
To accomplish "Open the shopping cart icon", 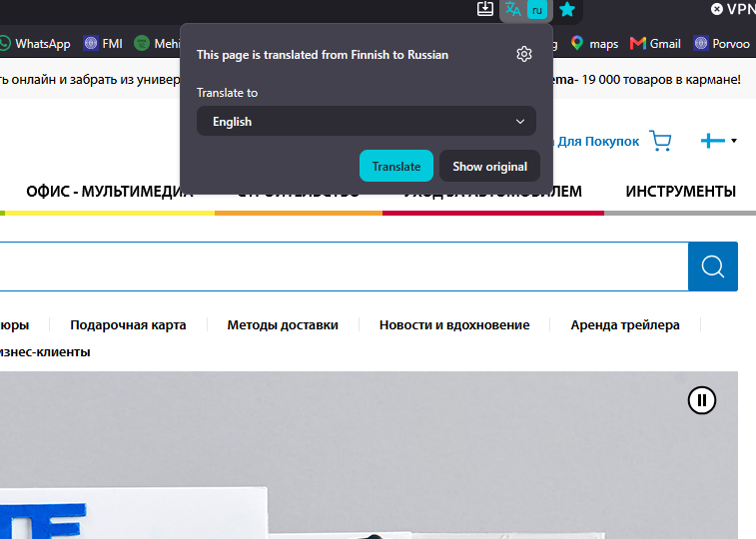I will click(x=660, y=141).
